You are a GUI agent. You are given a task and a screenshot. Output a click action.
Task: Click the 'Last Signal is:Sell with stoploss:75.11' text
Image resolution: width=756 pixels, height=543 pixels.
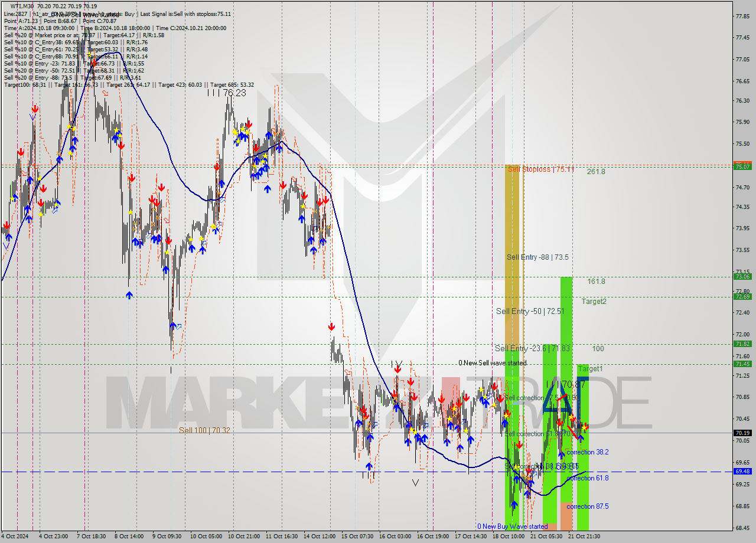[185, 14]
